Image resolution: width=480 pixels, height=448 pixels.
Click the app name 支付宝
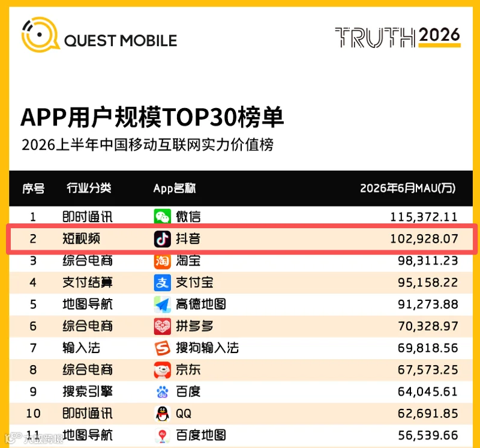point(194,282)
